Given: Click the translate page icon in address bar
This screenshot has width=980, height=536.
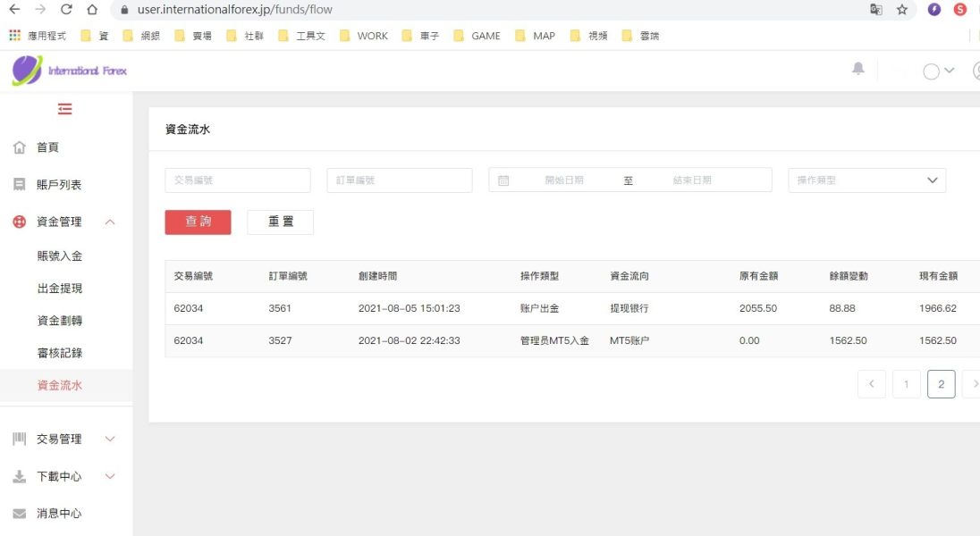Looking at the screenshot, I should click(x=876, y=10).
